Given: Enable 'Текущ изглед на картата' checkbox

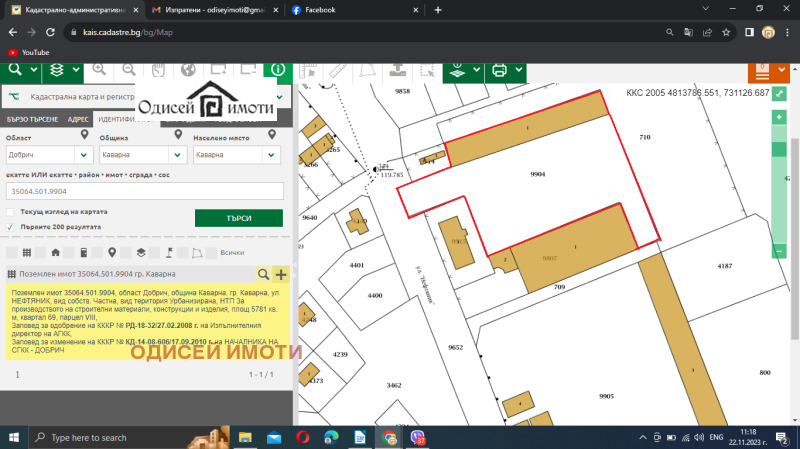Looking at the screenshot, I should 10,212.
